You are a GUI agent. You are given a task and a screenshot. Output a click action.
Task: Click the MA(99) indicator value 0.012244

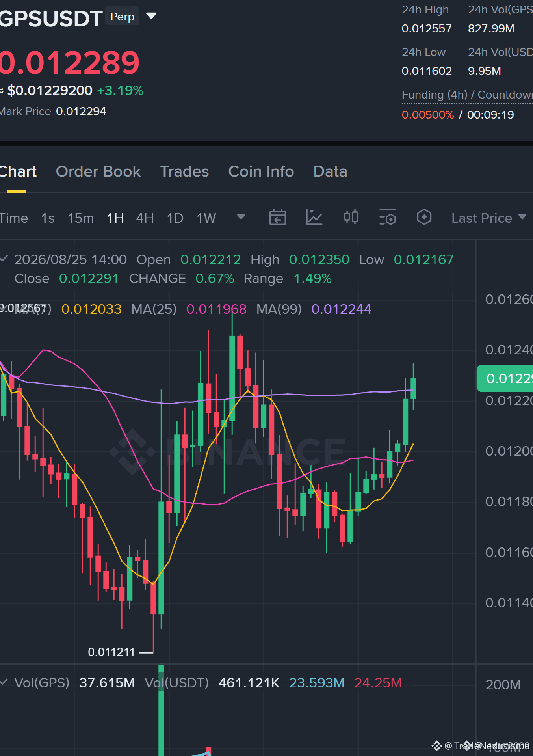(341, 309)
